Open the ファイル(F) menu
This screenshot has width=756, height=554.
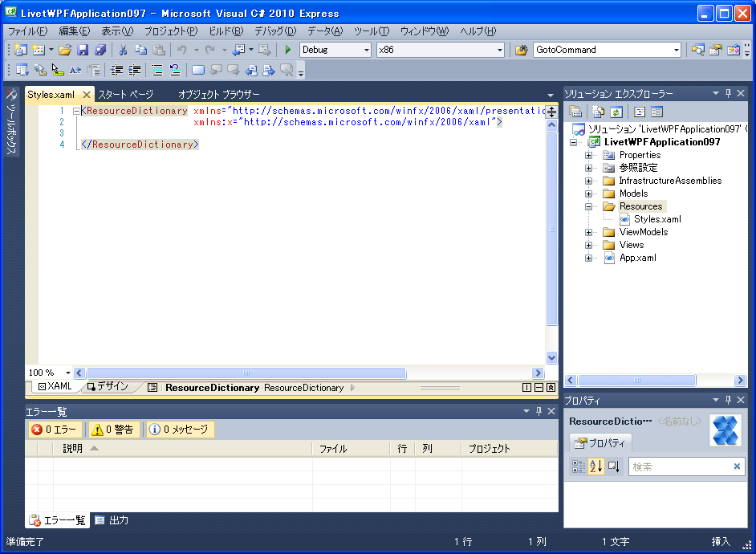coord(28,31)
